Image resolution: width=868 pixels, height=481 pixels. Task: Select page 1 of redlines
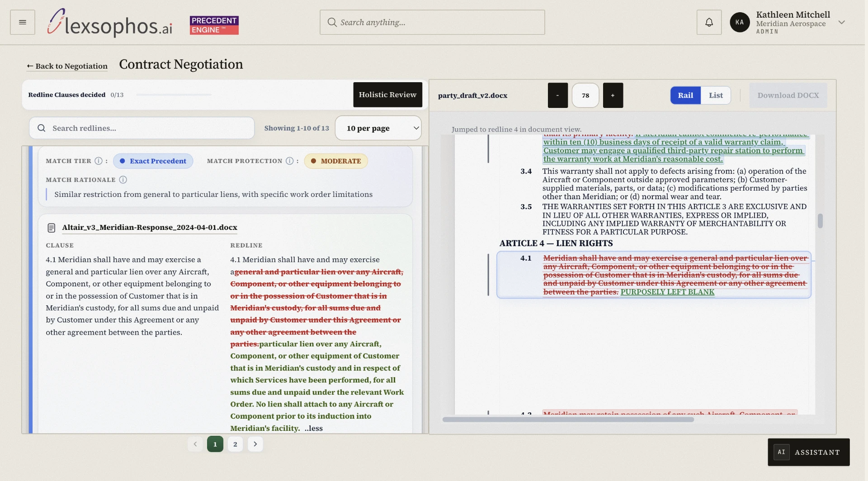pyautogui.click(x=215, y=444)
